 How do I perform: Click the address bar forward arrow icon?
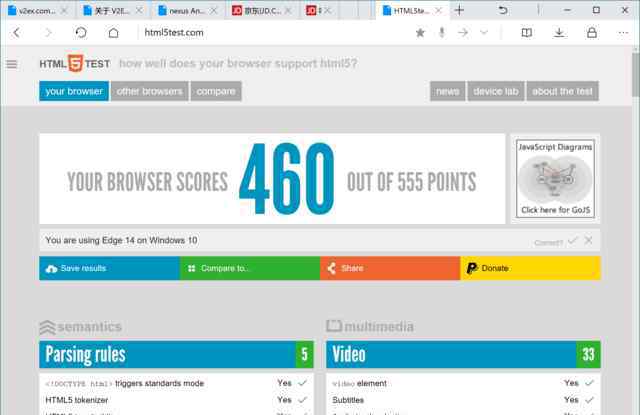[463, 33]
